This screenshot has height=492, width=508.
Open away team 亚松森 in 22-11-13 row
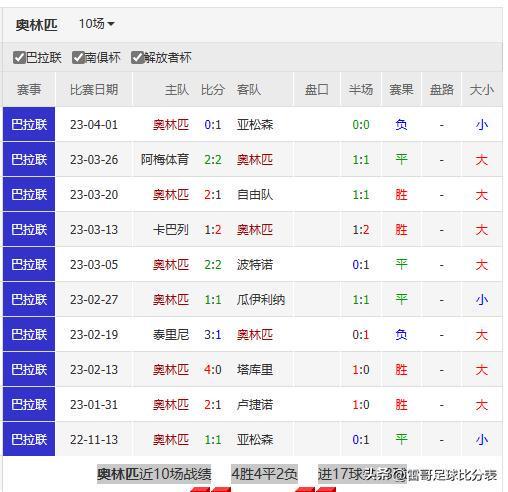(x=255, y=440)
